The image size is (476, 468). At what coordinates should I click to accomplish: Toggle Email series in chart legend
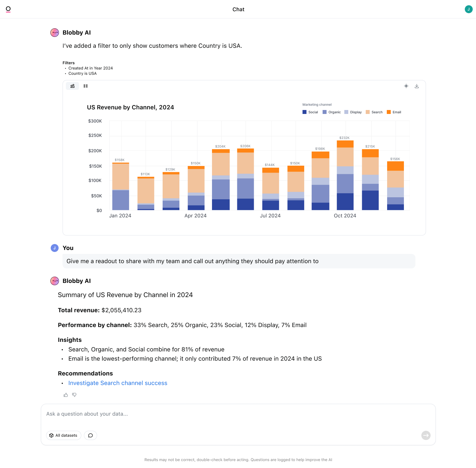point(394,112)
